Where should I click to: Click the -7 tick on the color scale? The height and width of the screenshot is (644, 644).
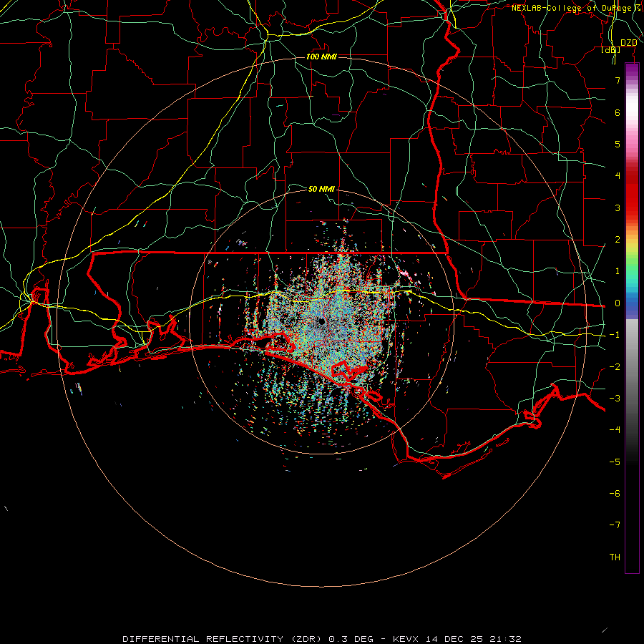coord(615,525)
